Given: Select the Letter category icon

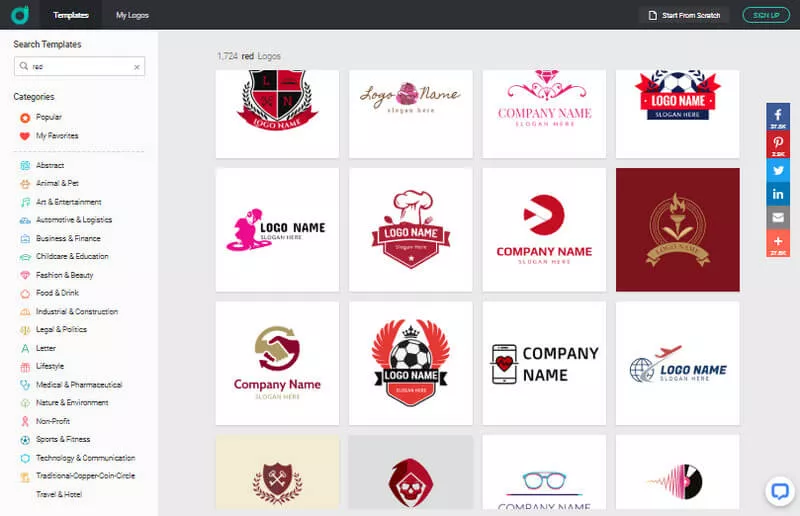Looking at the screenshot, I should tap(25, 348).
